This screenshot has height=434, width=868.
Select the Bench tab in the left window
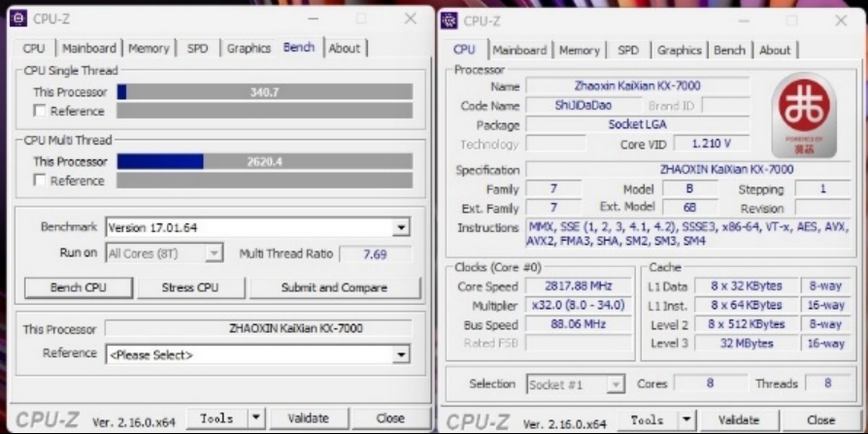pyautogui.click(x=299, y=47)
